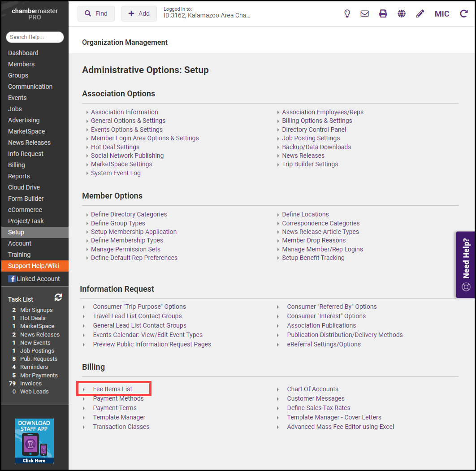Click the globe icon in header

[402, 14]
